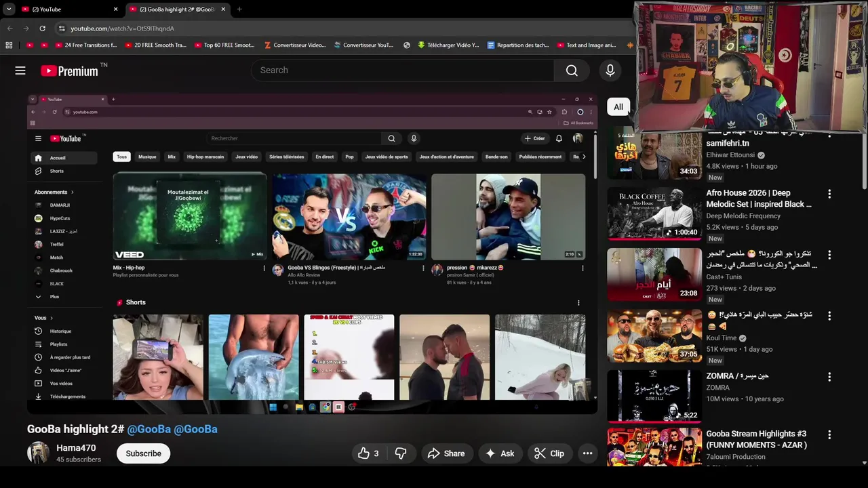868x488 pixels.
Task: Open bookmark 20 FREE Smooth Tra...
Action: 155,45
